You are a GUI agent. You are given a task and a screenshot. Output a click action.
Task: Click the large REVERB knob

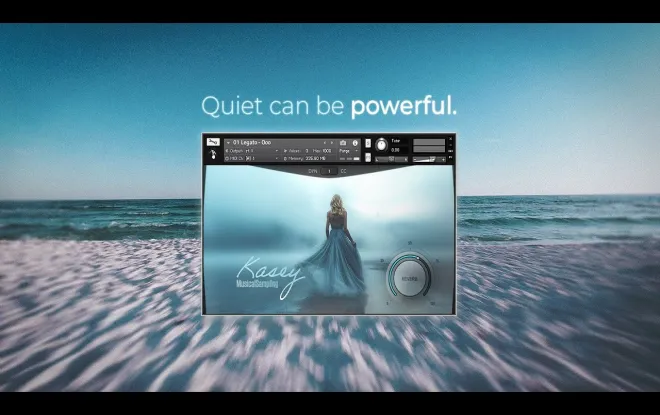click(x=409, y=278)
